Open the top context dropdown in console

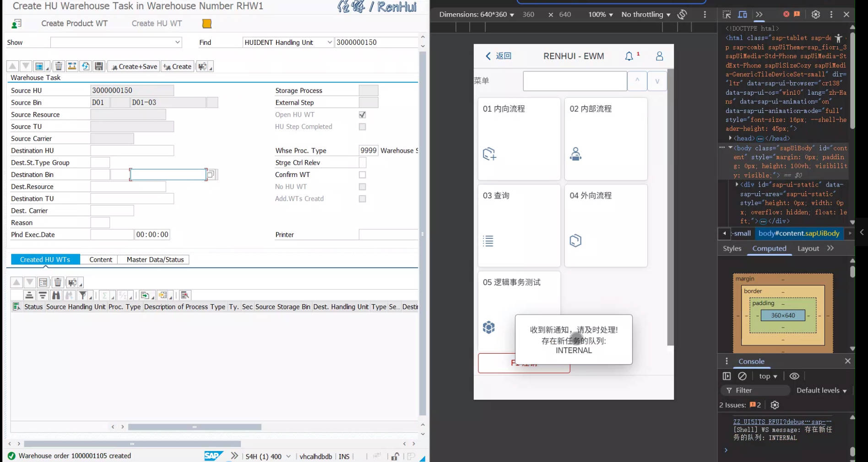pyautogui.click(x=768, y=376)
